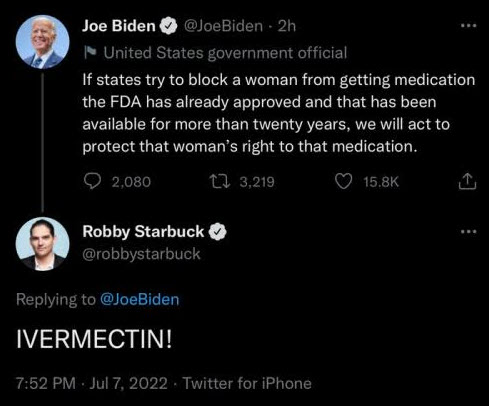
Task: Click the Robby Starbuck display name
Action: tap(143, 232)
